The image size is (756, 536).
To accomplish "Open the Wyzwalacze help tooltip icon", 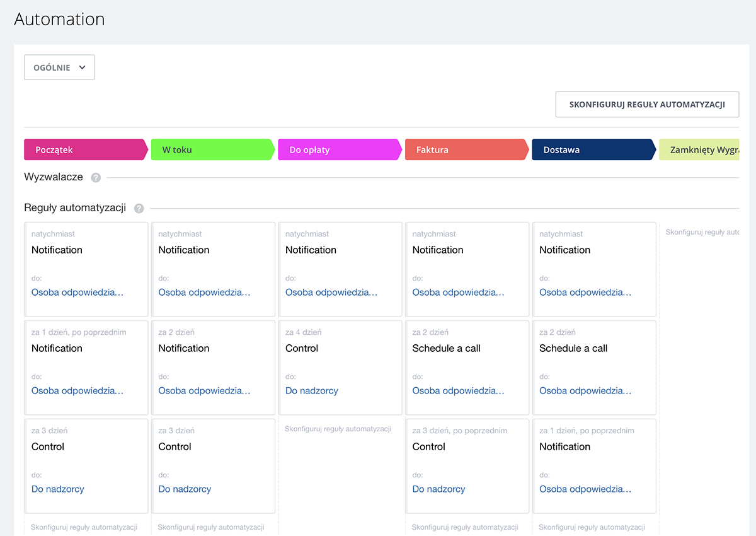I will pos(96,177).
